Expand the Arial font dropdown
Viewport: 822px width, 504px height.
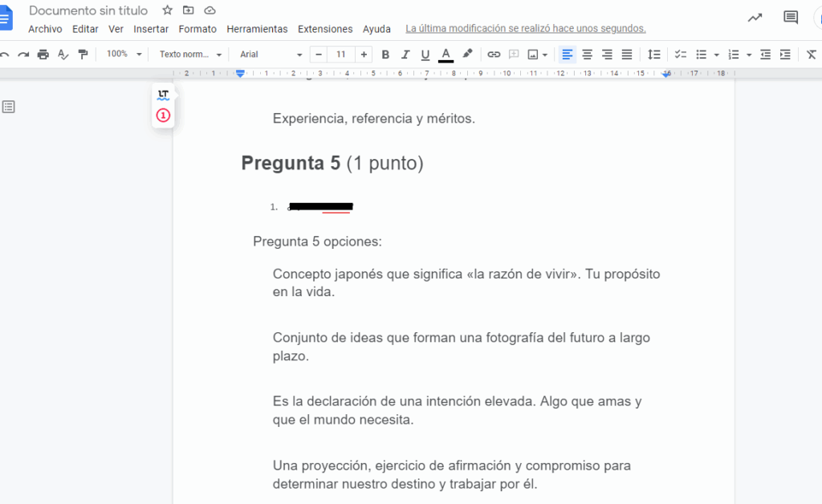click(271, 55)
